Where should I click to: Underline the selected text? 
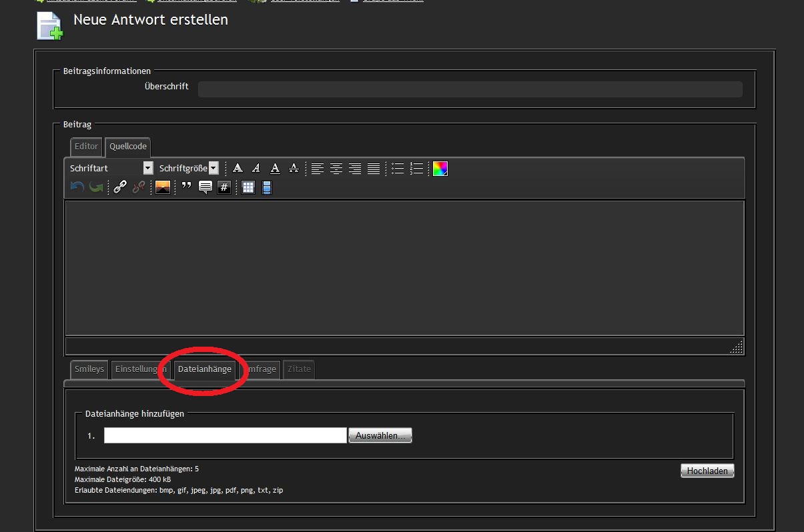click(x=275, y=169)
